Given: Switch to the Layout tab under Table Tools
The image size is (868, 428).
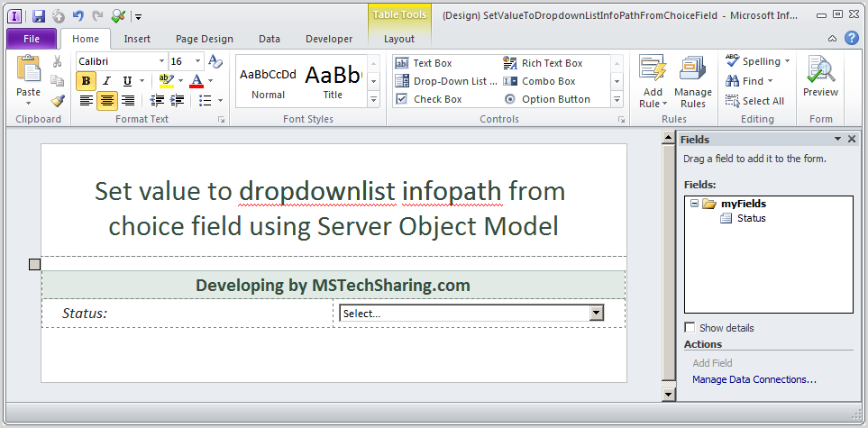Looking at the screenshot, I should pyautogui.click(x=399, y=39).
